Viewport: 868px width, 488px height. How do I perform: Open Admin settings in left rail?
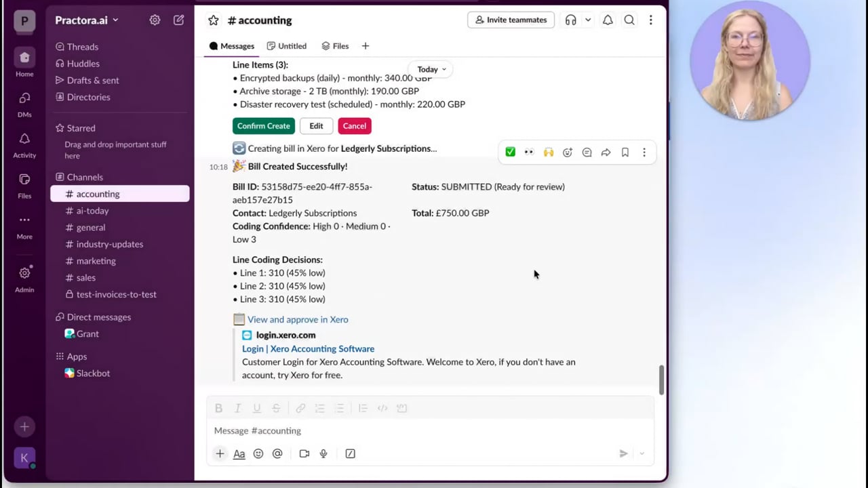24,279
